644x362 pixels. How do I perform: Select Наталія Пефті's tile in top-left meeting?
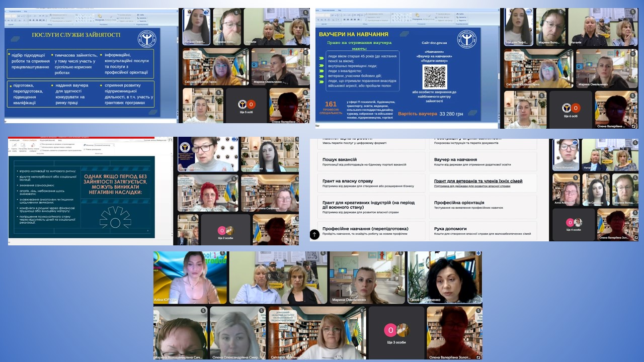[x=196, y=27]
